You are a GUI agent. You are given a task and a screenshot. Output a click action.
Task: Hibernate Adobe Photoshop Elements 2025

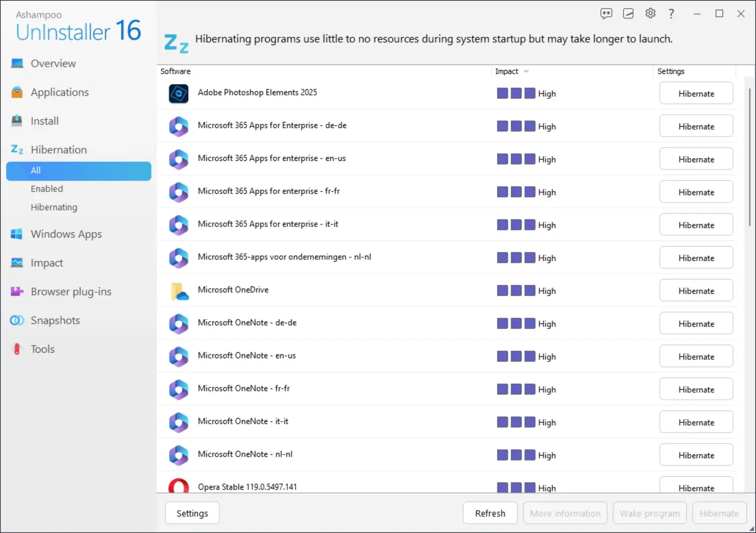tap(696, 94)
